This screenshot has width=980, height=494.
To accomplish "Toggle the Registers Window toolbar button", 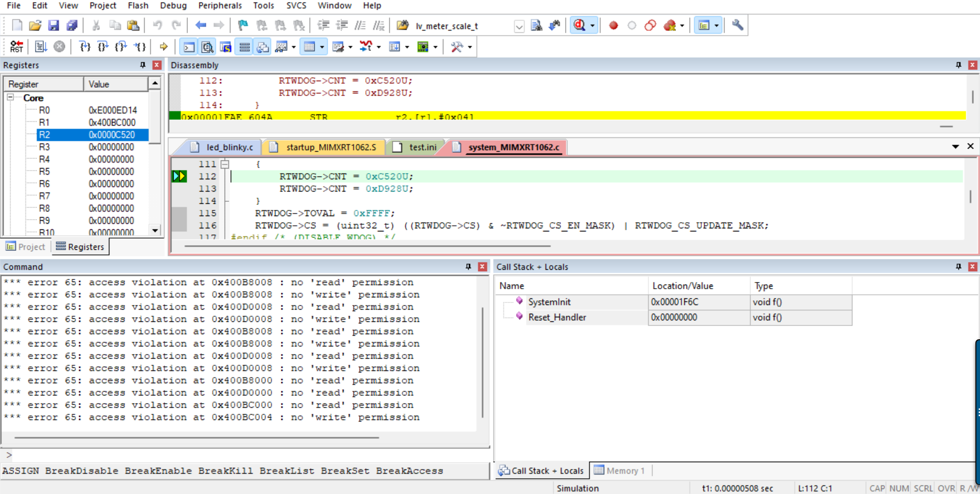I will click(x=245, y=47).
